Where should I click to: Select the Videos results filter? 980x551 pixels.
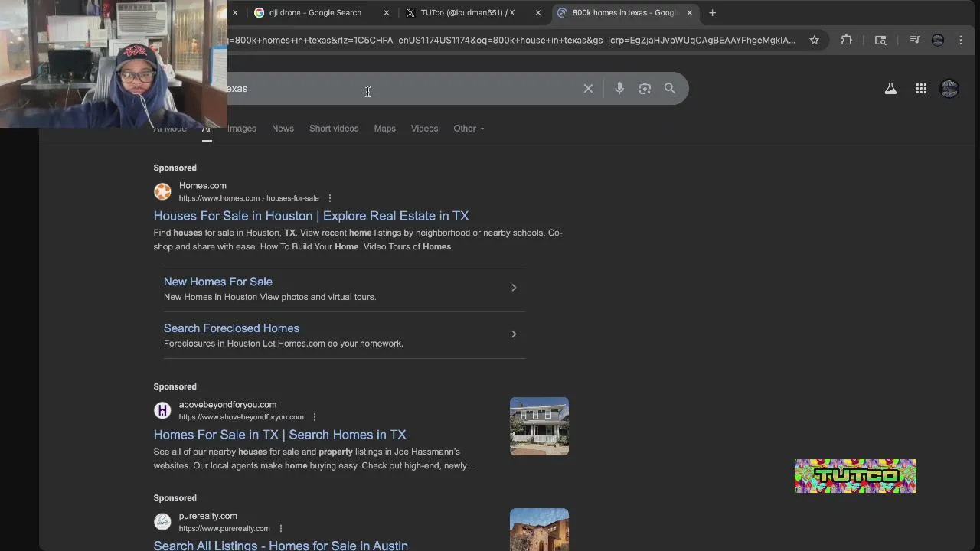click(424, 129)
